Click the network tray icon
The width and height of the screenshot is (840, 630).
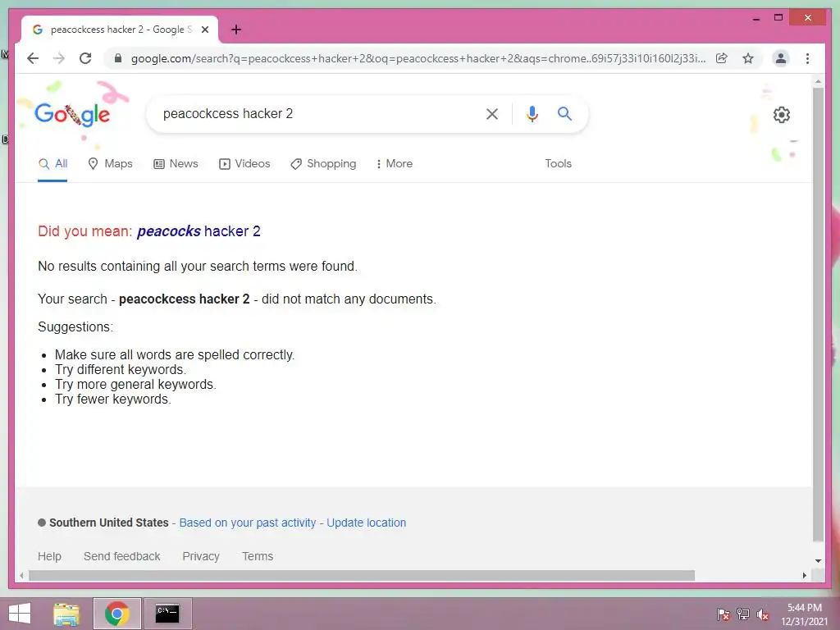tap(743, 614)
